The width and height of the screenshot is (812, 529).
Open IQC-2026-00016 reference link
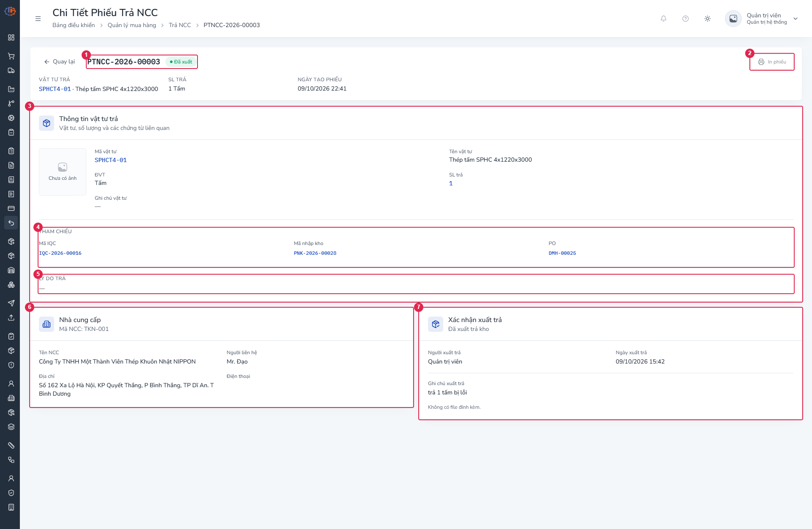click(x=60, y=253)
